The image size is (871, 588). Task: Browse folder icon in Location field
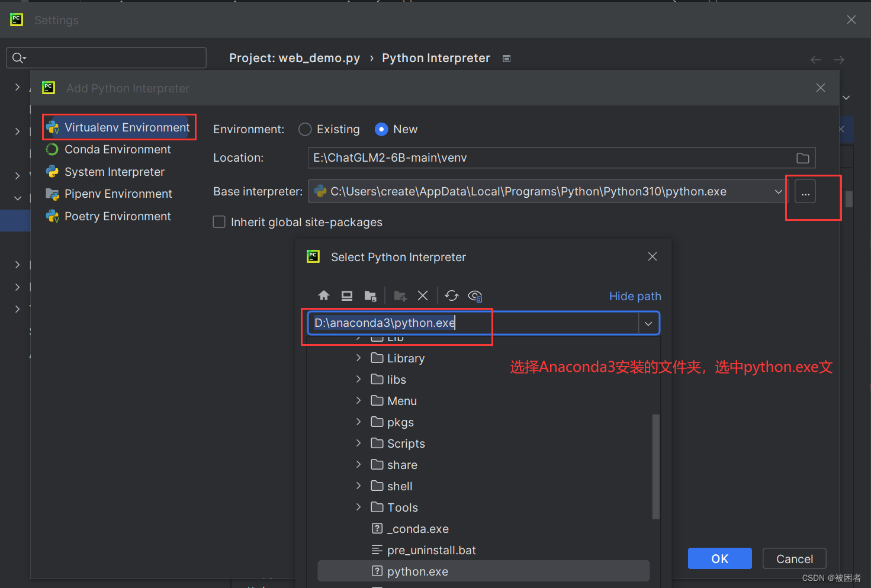(803, 158)
